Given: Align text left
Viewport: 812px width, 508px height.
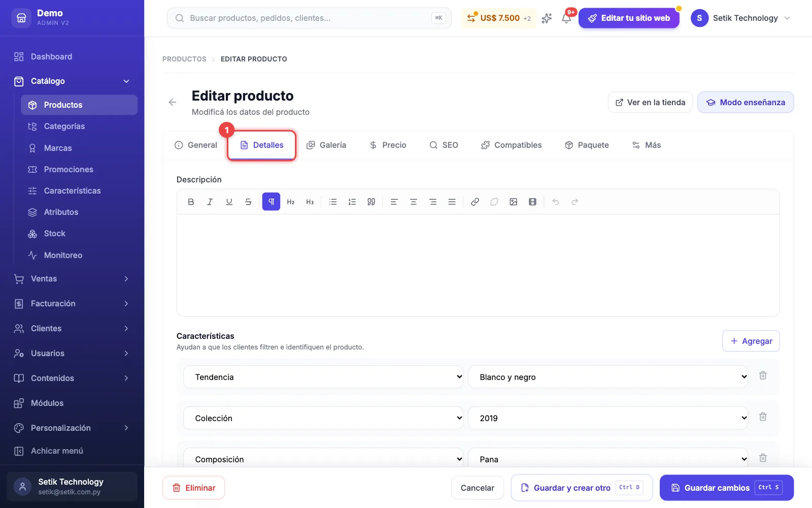Looking at the screenshot, I should click(x=394, y=202).
